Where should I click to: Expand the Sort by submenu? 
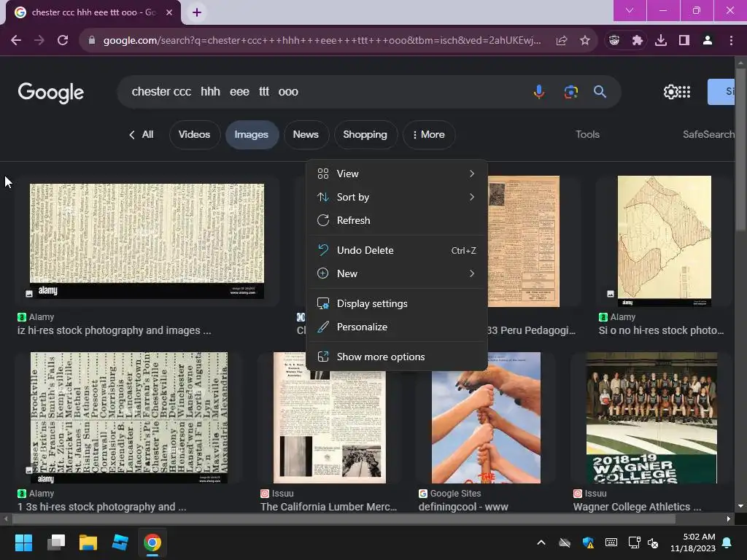point(396,197)
